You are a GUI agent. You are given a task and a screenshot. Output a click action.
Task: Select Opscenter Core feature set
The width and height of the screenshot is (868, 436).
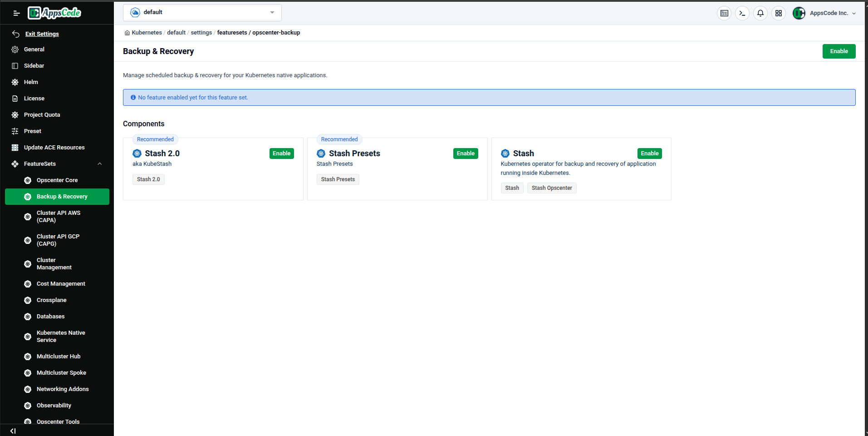point(57,180)
